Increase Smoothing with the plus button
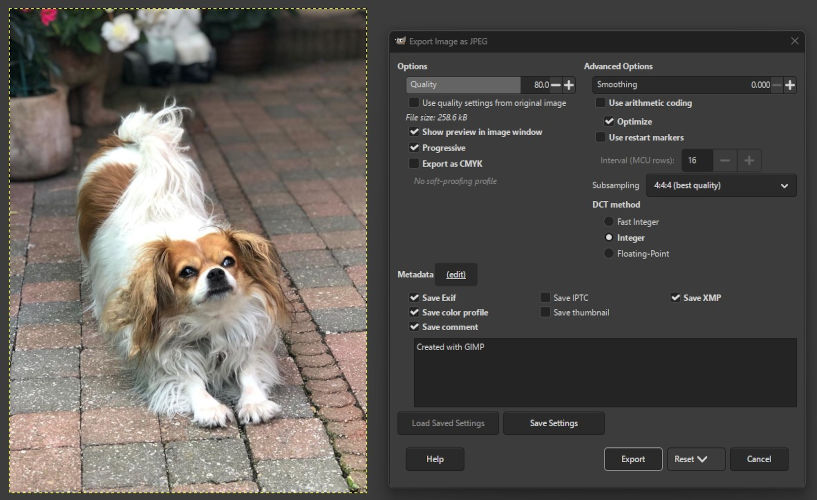Screen dimensions: 817x500 pos(790,85)
